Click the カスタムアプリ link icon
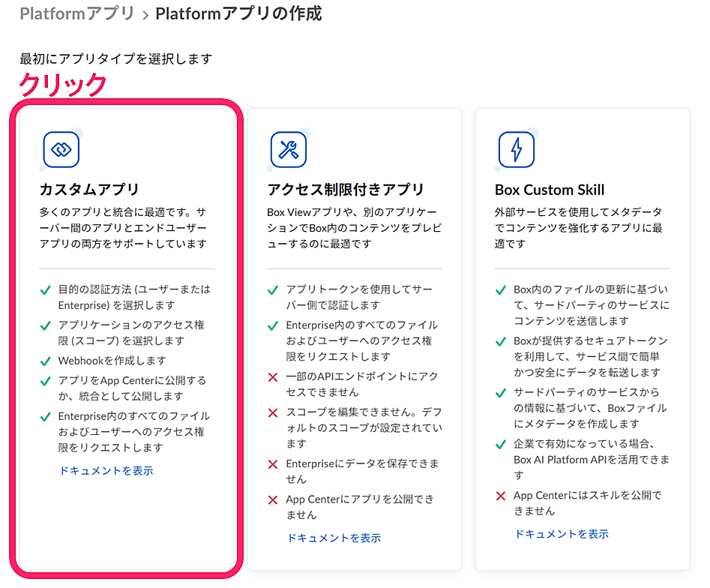Image resolution: width=710 pixels, height=588 pixels. pos(61,149)
